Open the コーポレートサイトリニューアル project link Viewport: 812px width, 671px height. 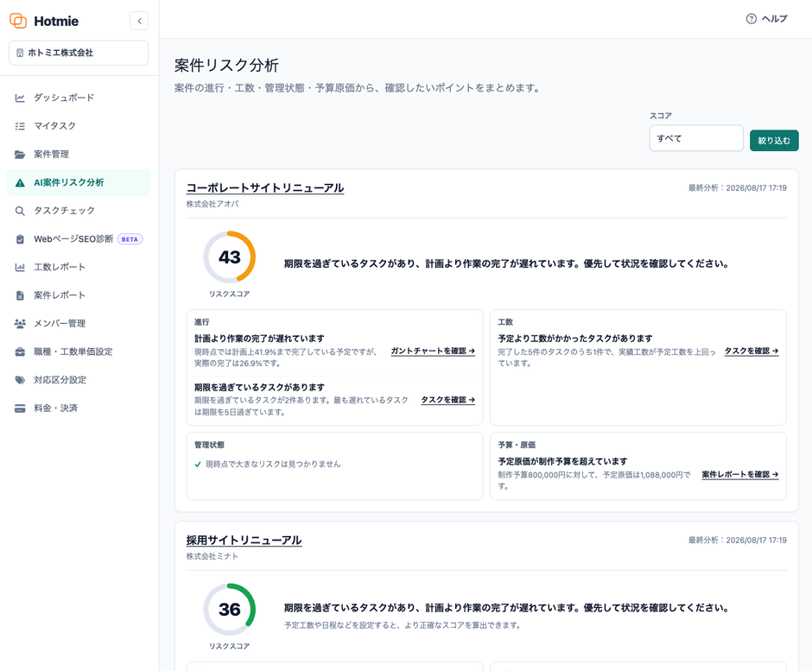265,188
